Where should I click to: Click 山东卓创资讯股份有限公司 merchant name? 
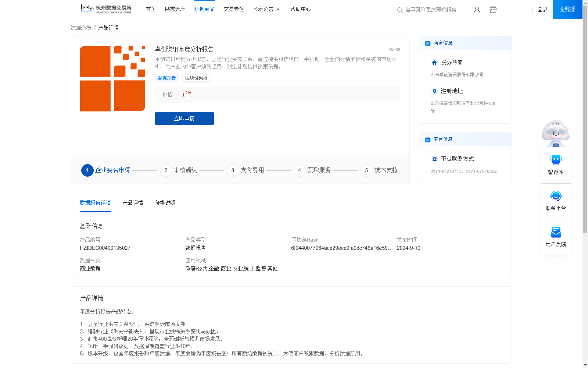(x=457, y=75)
